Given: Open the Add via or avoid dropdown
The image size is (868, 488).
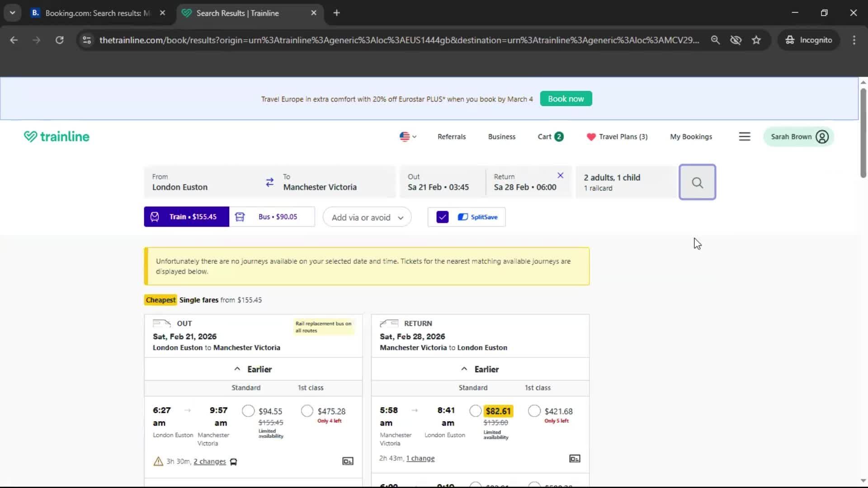Looking at the screenshot, I should pyautogui.click(x=367, y=217).
